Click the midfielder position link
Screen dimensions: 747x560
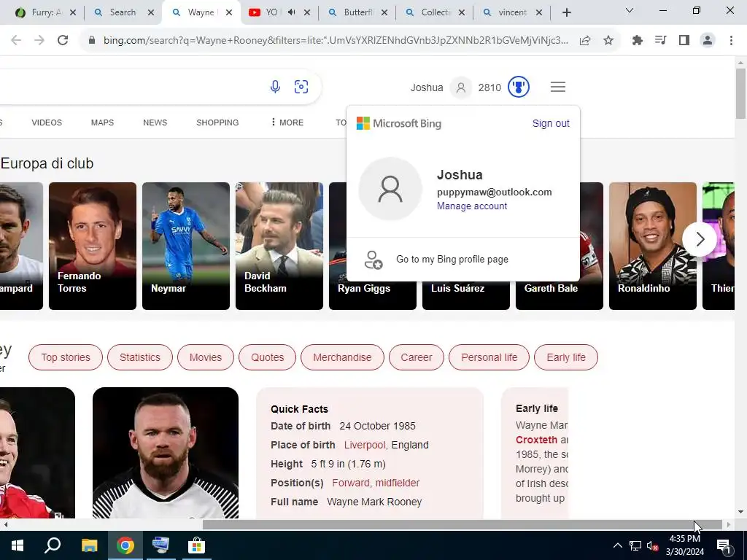pos(398,483)
